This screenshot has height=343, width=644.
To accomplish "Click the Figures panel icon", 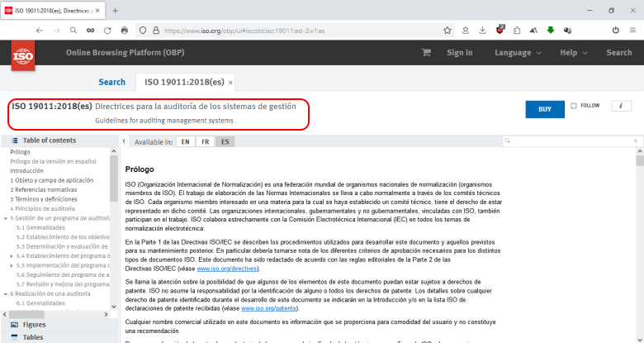I will pos(14,325).
